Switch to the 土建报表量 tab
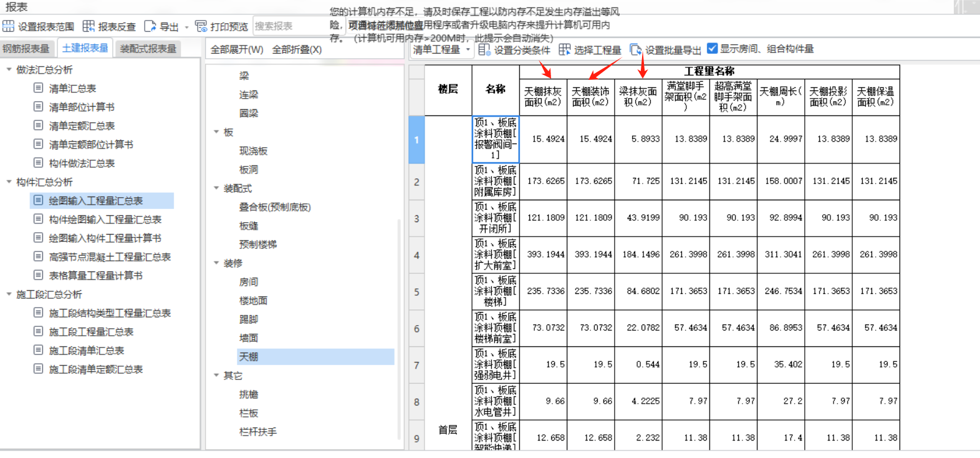The width and height of the screenshot is (980, 458). [85, 48]
